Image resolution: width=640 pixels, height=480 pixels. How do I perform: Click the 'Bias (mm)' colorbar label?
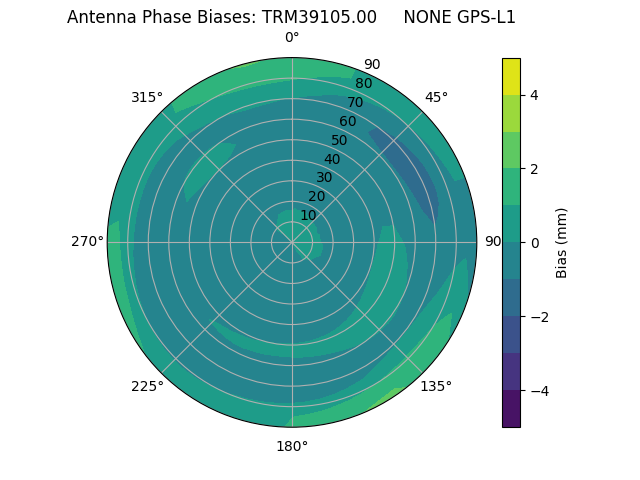click(x=562, y=243)
